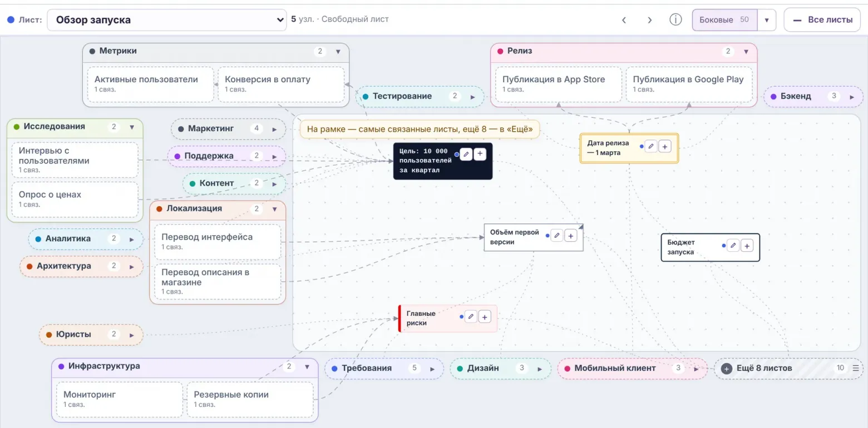The height and width of the screenshot is (428, 868).
Task: Expand the "Требования" sheet
Action: click(432, 369)
